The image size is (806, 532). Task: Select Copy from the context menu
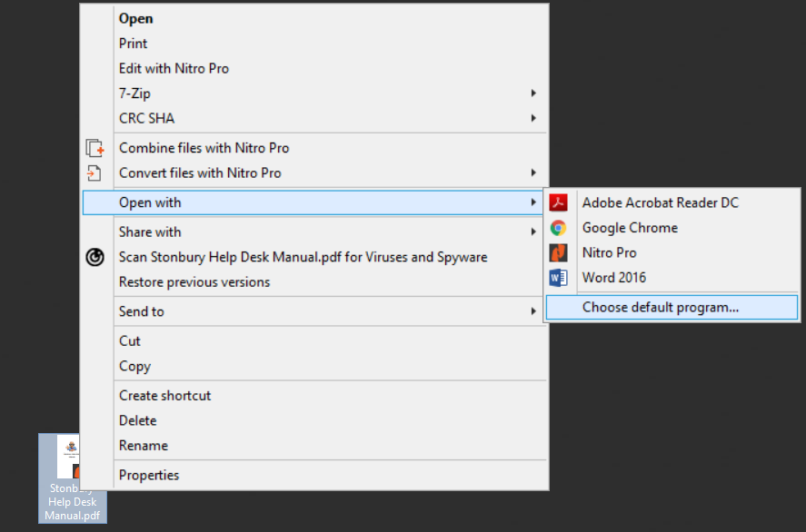click(314, 366)
